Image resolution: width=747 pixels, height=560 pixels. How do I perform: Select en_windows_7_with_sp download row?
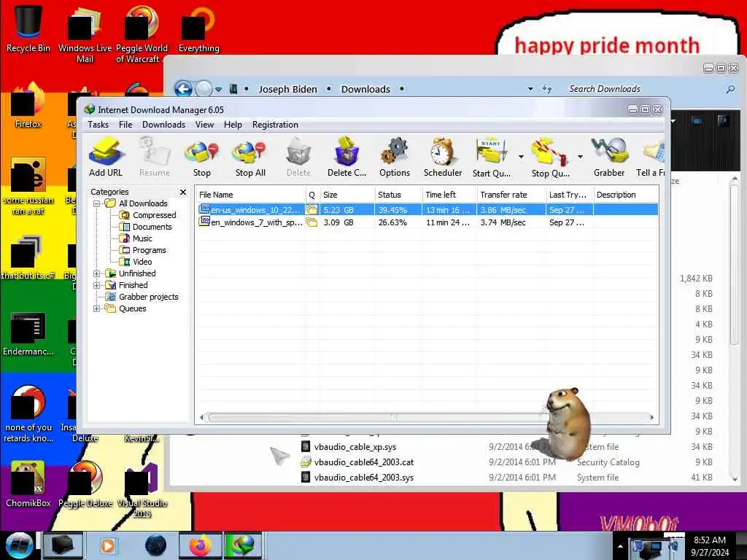point(427,222)
